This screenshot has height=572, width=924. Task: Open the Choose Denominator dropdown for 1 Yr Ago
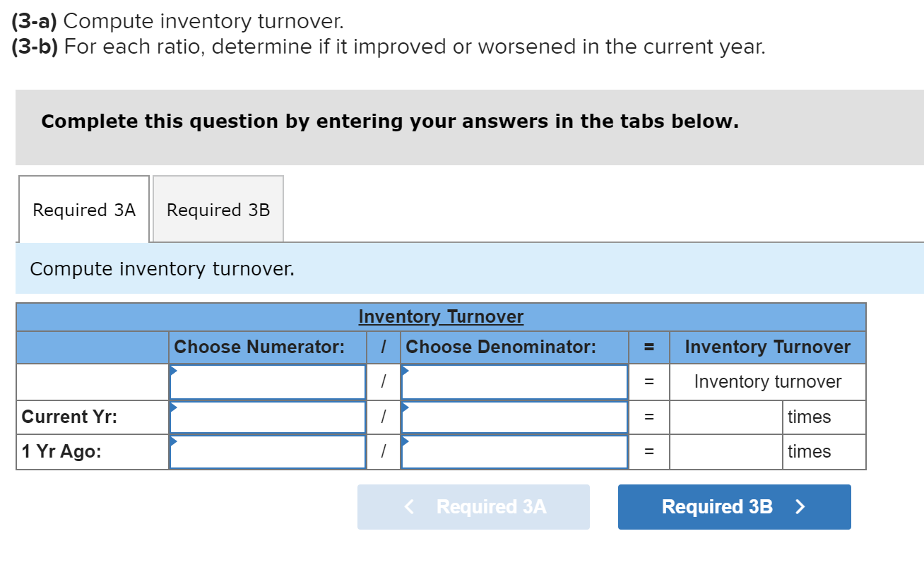(x=514, y=451)
